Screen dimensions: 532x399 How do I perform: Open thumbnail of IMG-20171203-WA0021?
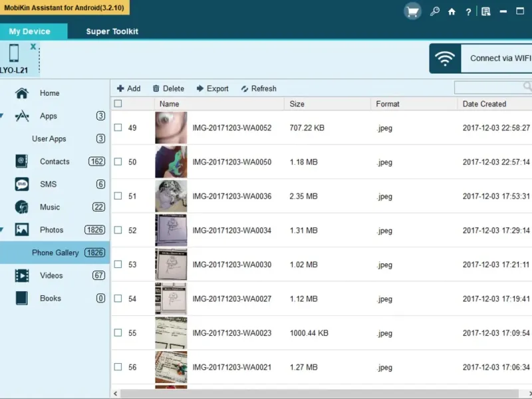click(x=171, y=367)
